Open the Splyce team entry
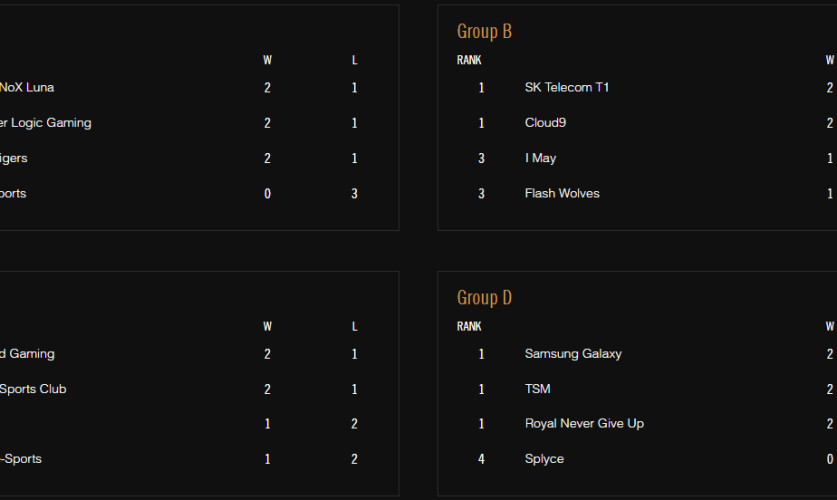This screenshot has width=837, height=500. 544,459
